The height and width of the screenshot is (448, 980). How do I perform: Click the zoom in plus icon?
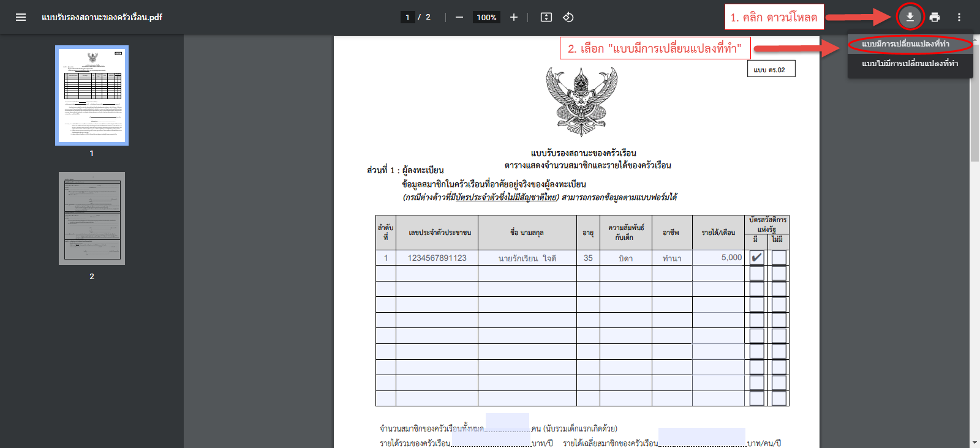tap(514, 17)
